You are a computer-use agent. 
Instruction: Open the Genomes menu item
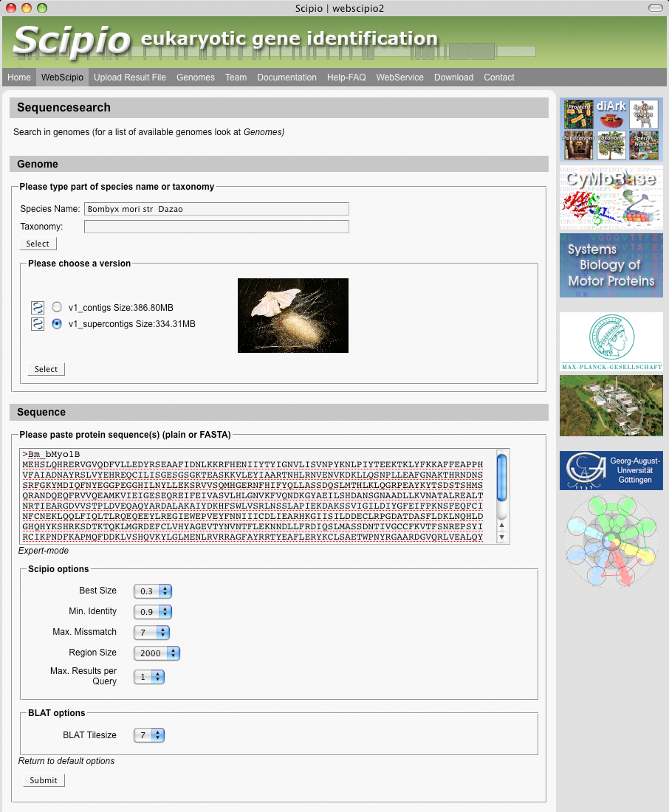pyautogui.click(x=196, y=78)
